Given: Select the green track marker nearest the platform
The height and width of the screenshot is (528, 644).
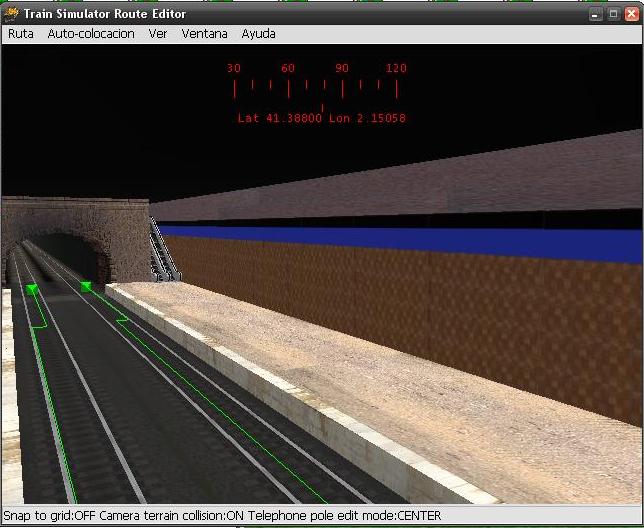Looking at the screenshot, I should click(x=86, y=286).
